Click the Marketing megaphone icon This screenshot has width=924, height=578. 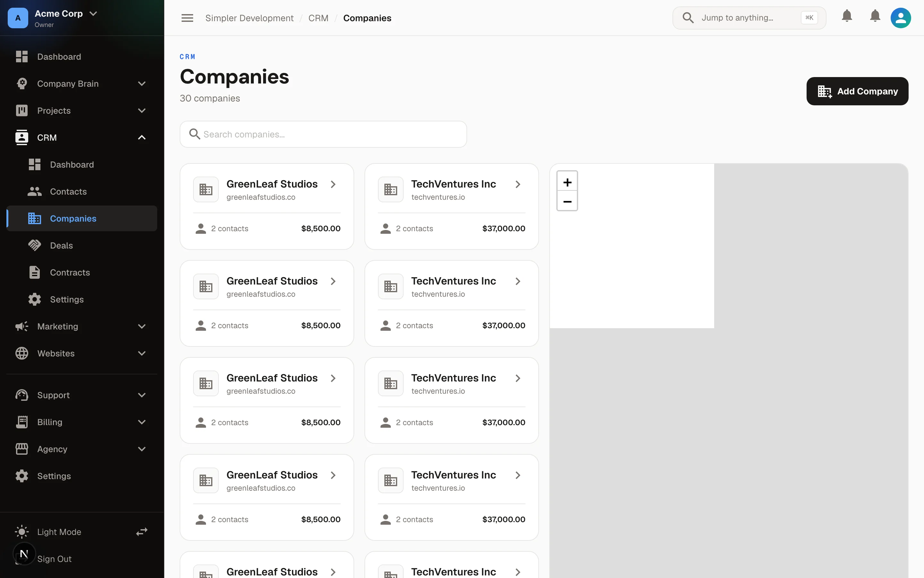click(22, 327)
